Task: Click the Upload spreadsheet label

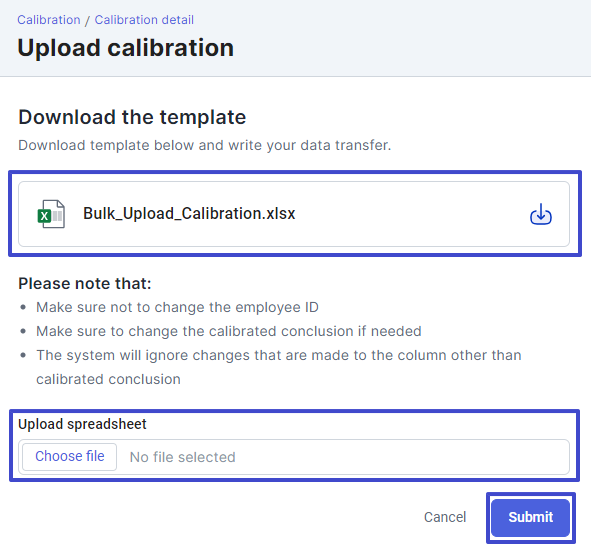Action: click(x=82, y=424)
